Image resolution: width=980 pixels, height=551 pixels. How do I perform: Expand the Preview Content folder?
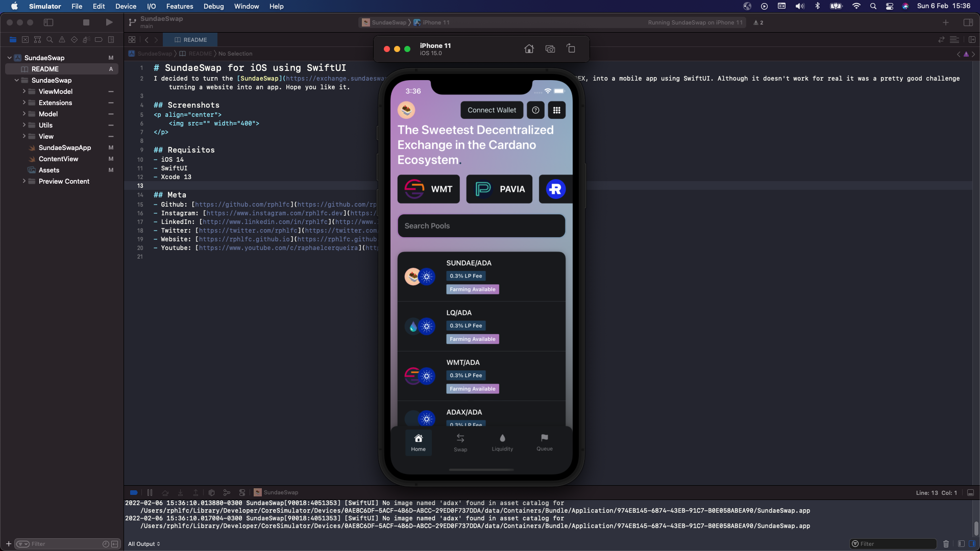(24, 182)
